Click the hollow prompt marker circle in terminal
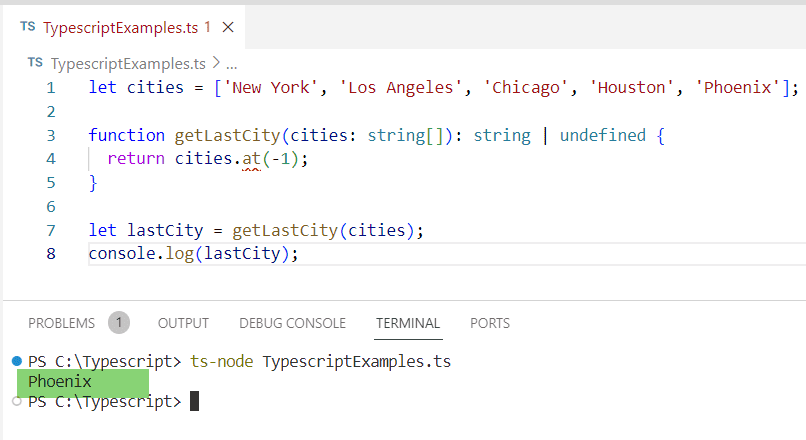806x440 pixels. 17,401
